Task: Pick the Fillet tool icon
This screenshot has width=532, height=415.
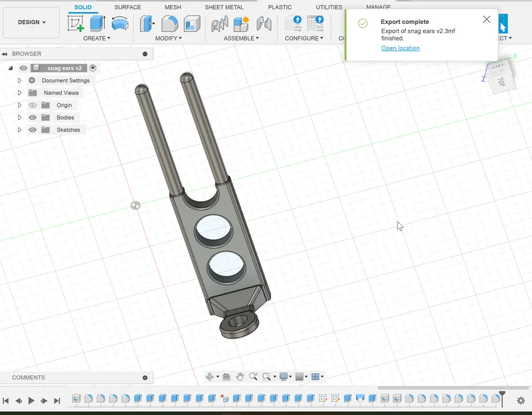Action: (169, 24)
